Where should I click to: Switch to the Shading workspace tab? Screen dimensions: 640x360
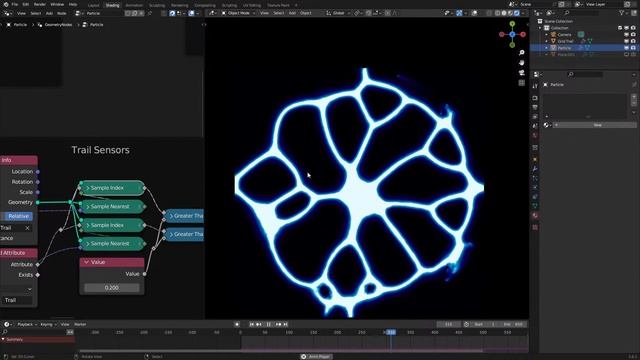click(112, 5)
